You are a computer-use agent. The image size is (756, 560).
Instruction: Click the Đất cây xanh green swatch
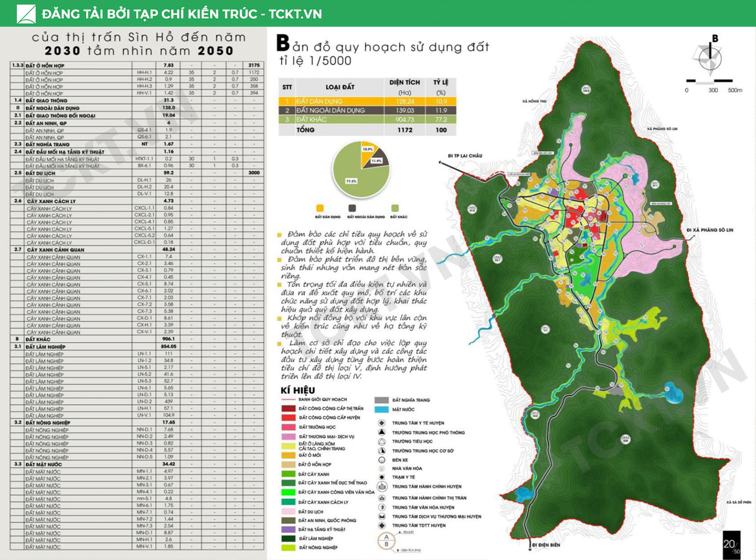point(288,474)
